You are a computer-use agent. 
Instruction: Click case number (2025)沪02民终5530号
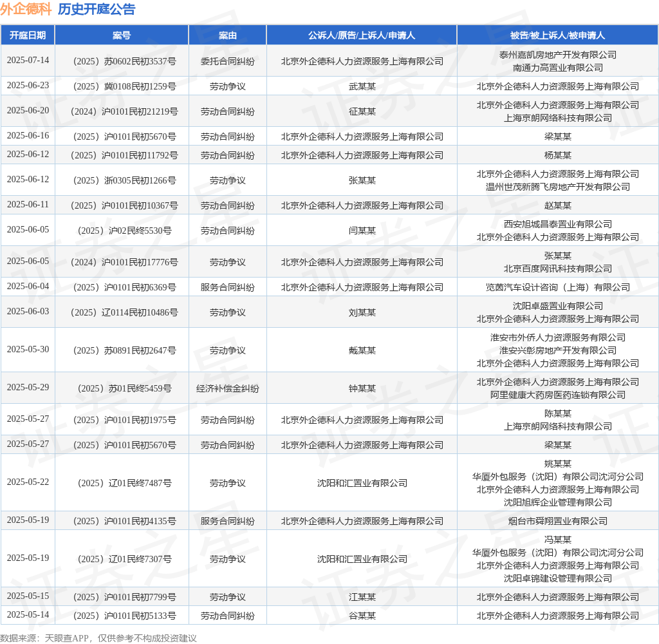pyautogui.click(x=124, y=231)
